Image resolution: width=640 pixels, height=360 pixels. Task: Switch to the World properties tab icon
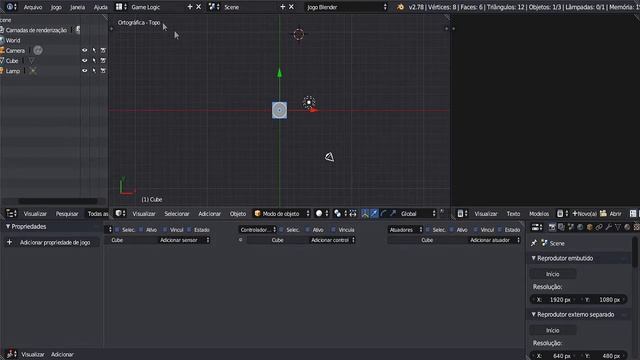click(580, 227)
